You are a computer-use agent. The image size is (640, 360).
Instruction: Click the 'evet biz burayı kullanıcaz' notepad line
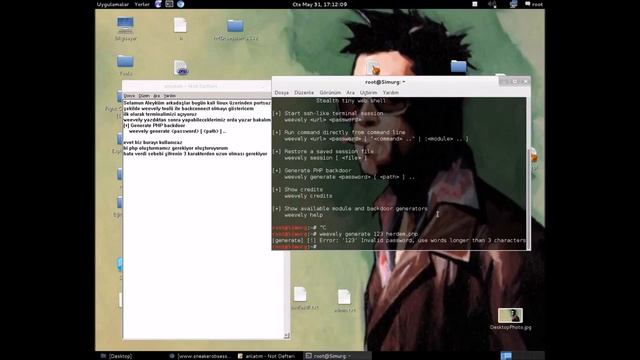pos(153,142)
